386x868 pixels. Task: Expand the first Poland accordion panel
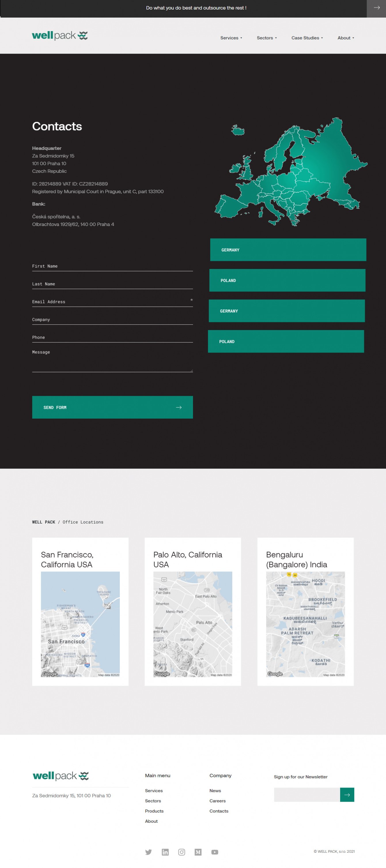tap(287, 280)
